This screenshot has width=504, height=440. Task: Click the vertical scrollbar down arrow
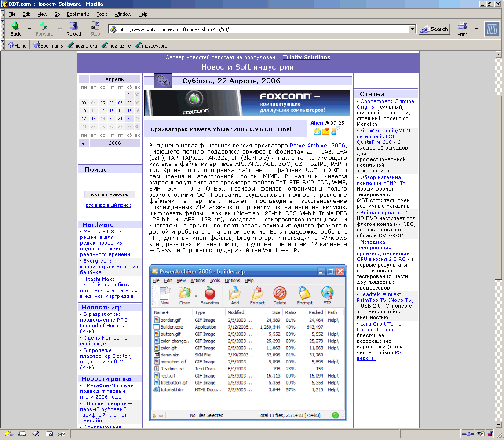tap(499, 424)
